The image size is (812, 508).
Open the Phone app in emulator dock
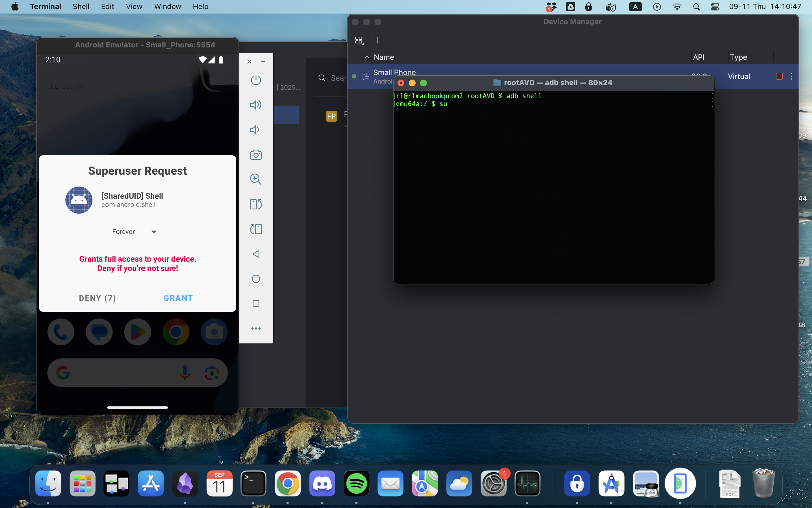pos(61,332)
